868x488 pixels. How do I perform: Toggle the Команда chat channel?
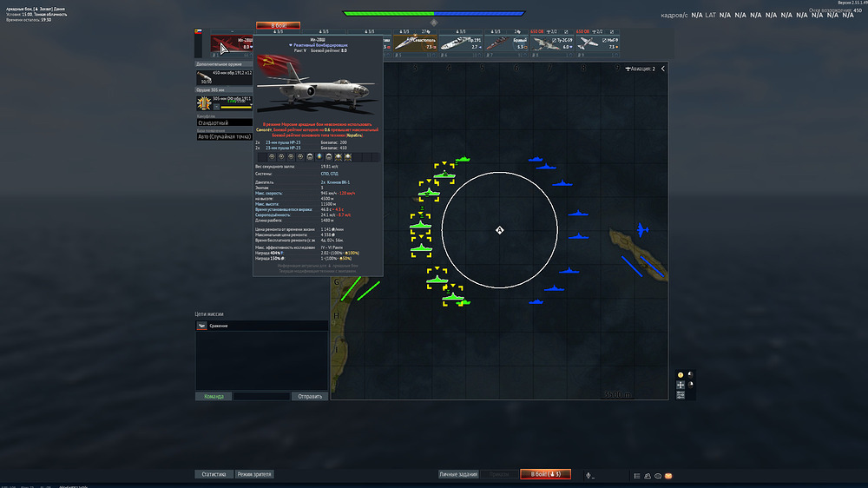pos(214,396)
